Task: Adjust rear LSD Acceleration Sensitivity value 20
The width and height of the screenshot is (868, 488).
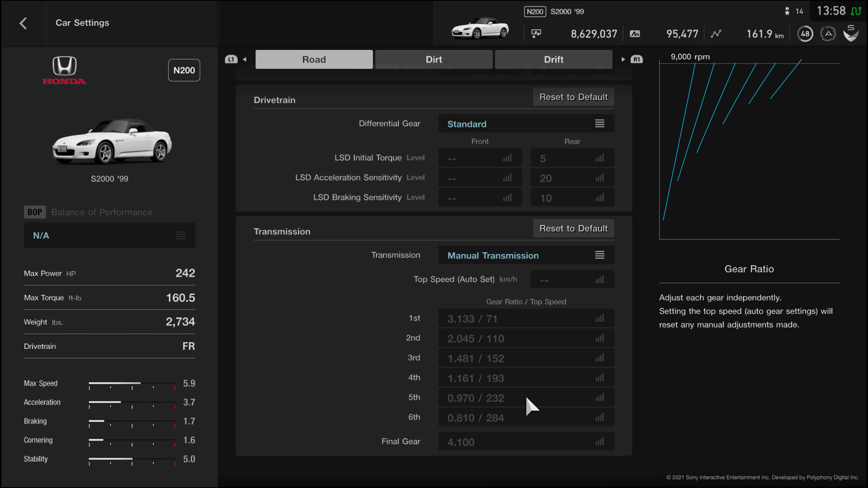Action: (572, 178)
